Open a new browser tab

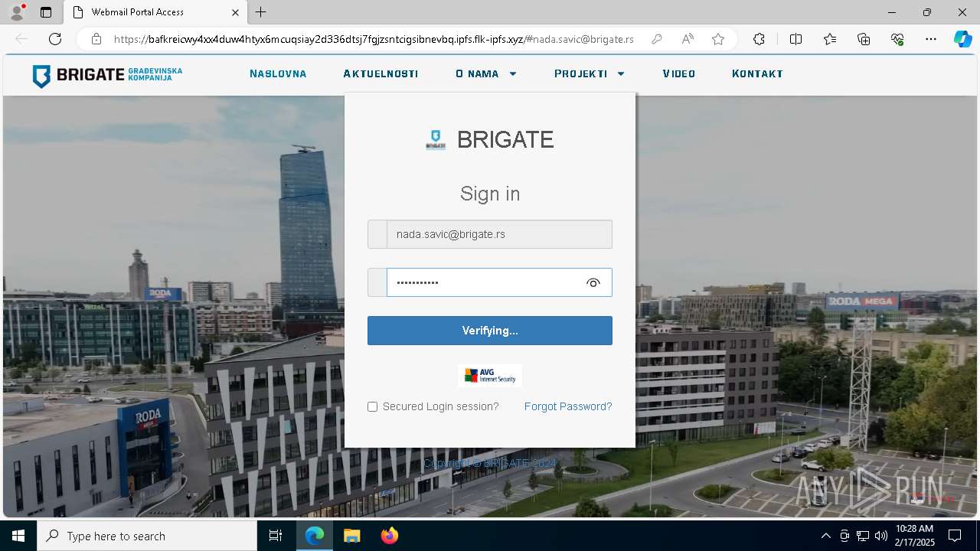(261, 12)
